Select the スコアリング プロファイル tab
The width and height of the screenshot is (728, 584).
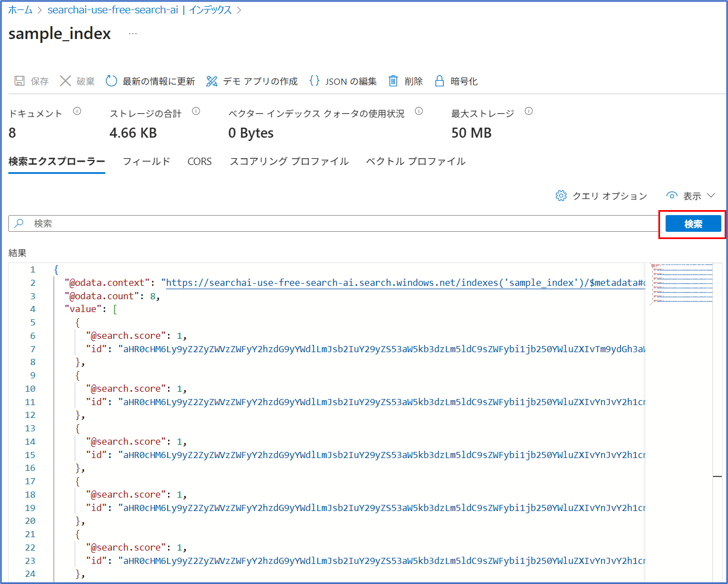[289, 162]
